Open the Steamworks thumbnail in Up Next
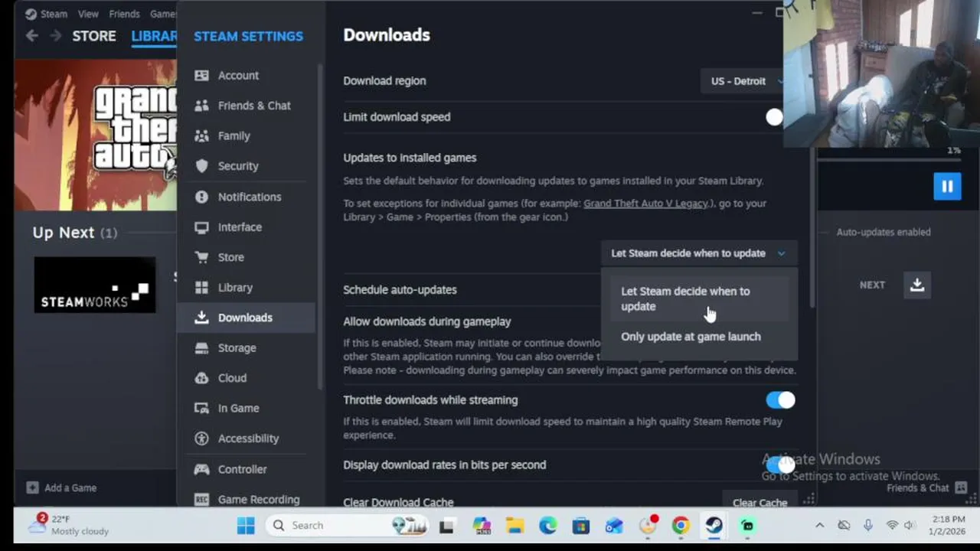 (x=95, y=285)
